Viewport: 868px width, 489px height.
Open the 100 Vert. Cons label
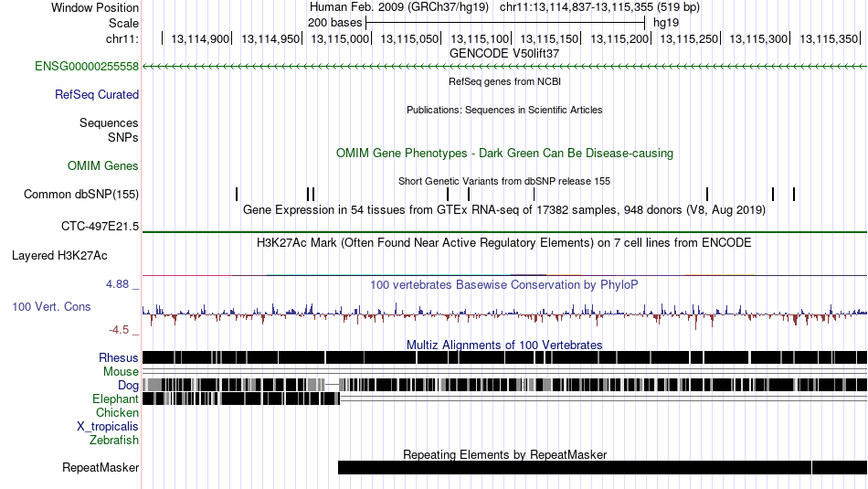[x=51, y=307]
